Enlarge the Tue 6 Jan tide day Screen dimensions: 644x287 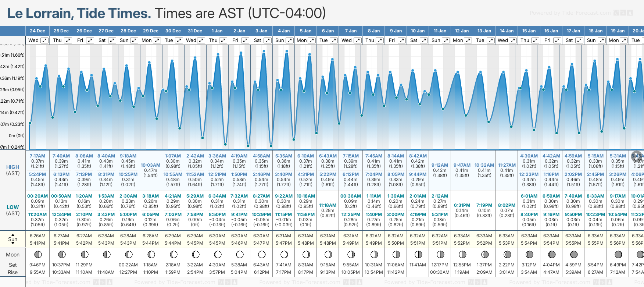pyautogui.click(x=334, y=40)
